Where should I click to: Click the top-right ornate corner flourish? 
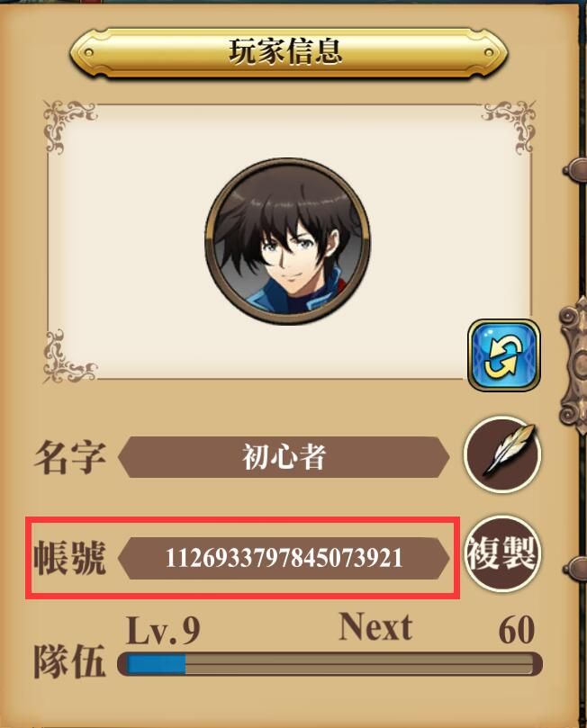pos(509,125)
